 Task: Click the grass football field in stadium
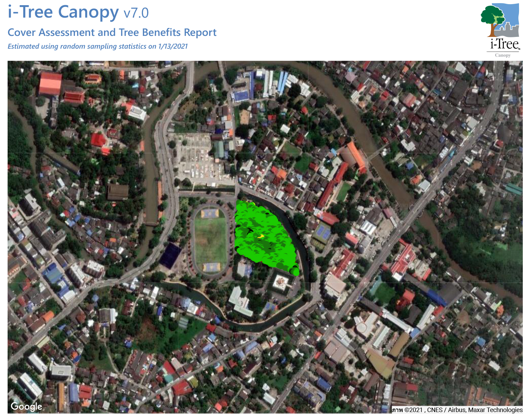(210, 240)
